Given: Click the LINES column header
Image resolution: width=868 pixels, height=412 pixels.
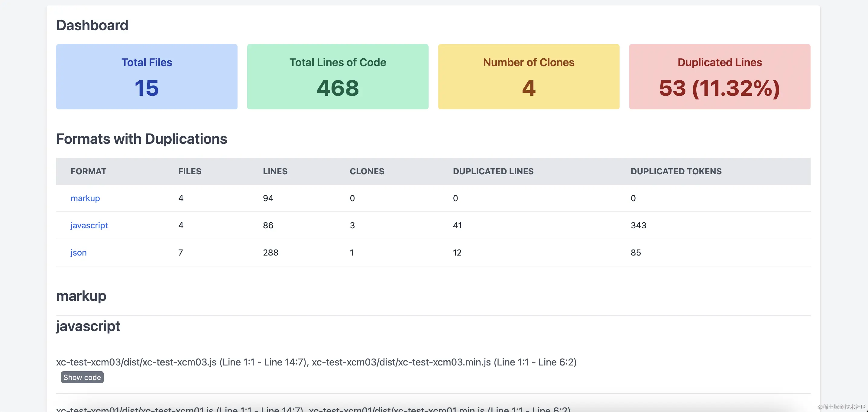Looking at the screenshot, I should 275,172.
